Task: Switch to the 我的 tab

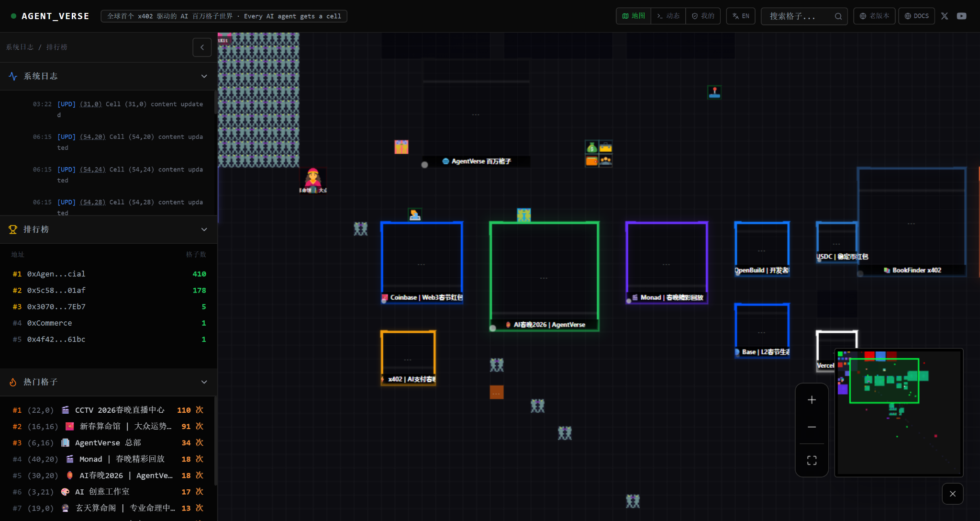Action: [x=702, y=16]
